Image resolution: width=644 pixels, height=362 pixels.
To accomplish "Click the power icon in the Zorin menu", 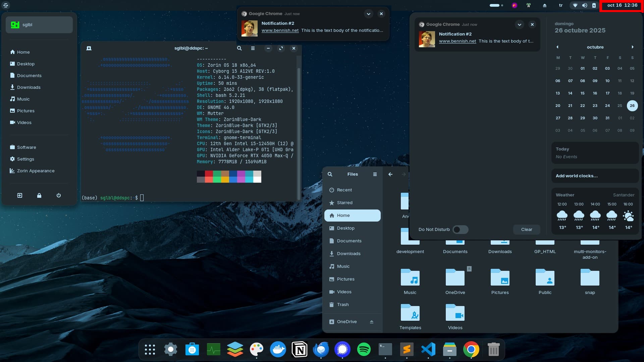I will (59, 195).
